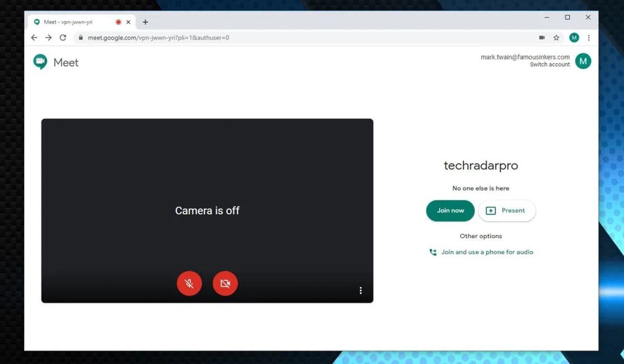Screen dimensions: 624x364
Task: Click the camera icon in the address bar
Action: [541, 37]
